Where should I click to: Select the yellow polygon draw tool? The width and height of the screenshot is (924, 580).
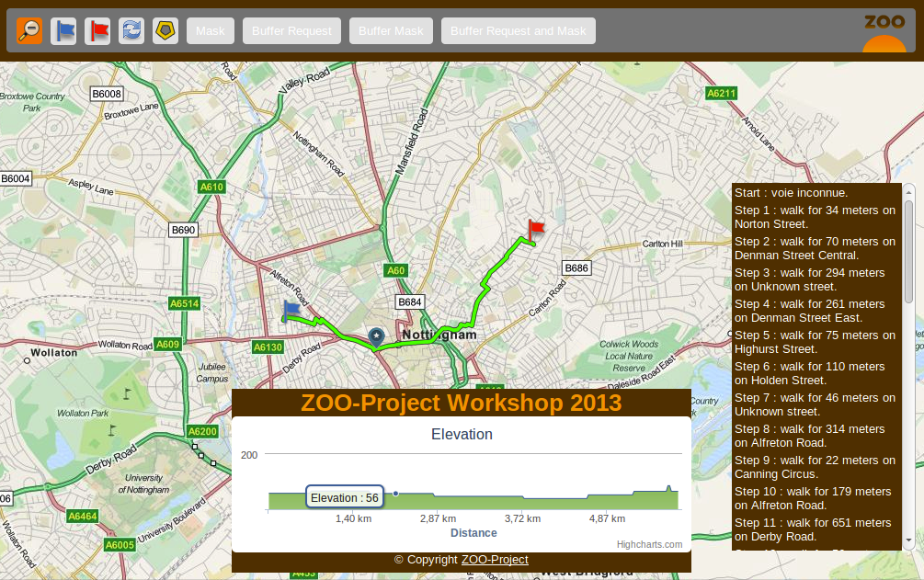pyautogui.click(x=165, y=30)
